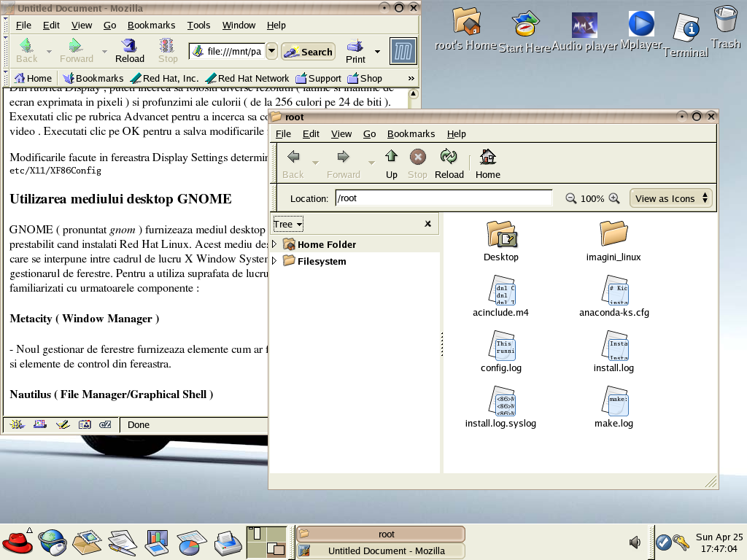Viewport: 747px width, 560px height.
Task: Select the config.log file icon
Action: (x=501, y=345)
